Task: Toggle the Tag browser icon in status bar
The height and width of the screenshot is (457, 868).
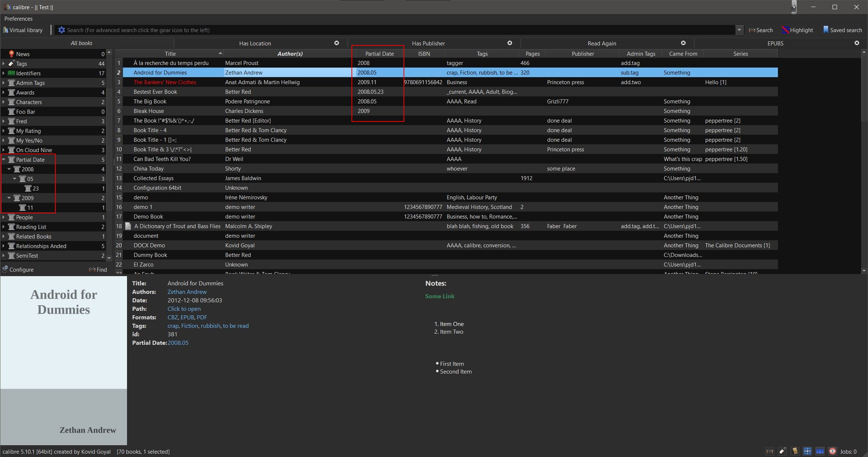Action: pyautogui.click(x=782, y=451)
